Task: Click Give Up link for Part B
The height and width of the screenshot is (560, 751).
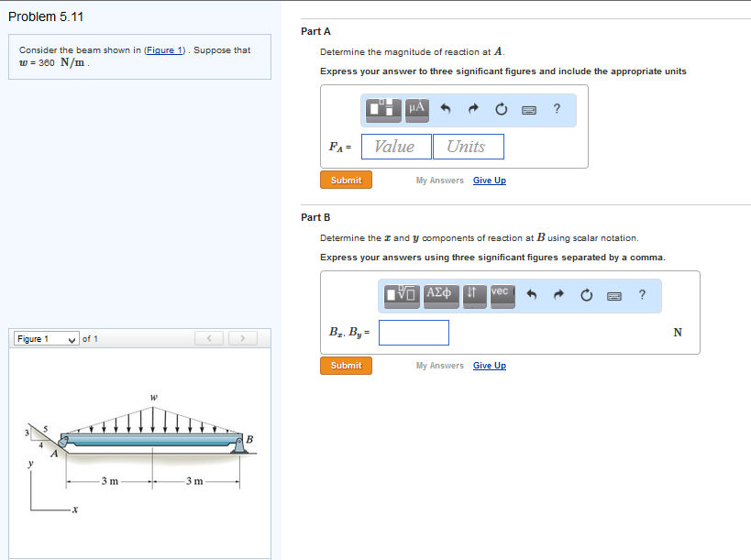Action: point(489,366)
